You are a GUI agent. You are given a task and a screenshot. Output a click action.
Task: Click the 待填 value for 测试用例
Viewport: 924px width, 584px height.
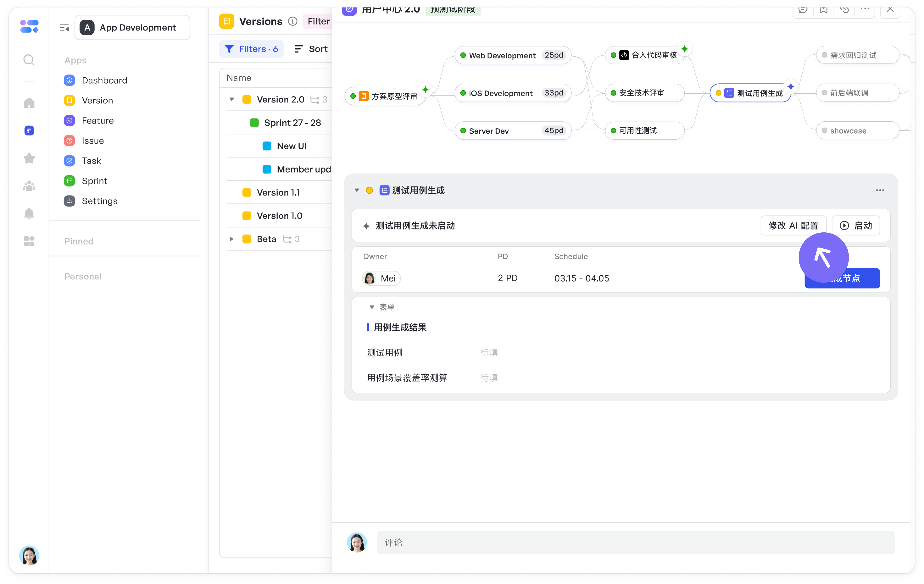click(x=489, y=353)
